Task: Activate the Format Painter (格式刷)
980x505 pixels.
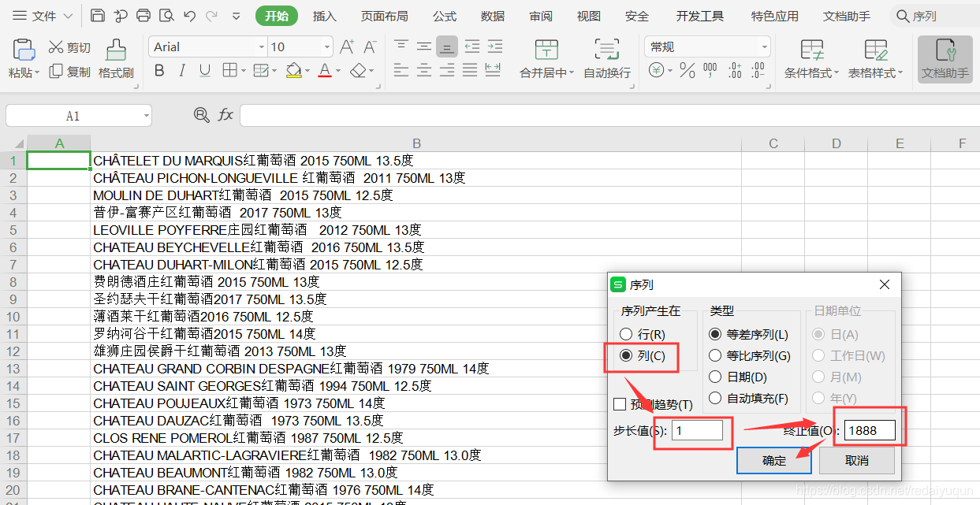Action: pyautogui.click(x=116, y=59)
